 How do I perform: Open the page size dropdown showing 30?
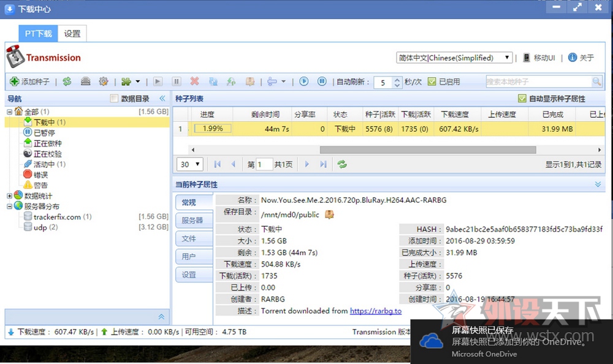(189, 164)
